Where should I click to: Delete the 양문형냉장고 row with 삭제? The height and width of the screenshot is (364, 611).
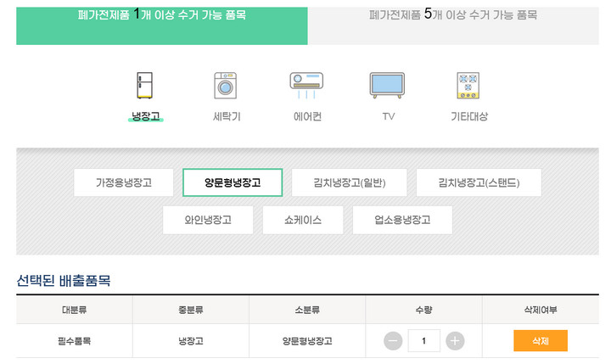point(541,340)
